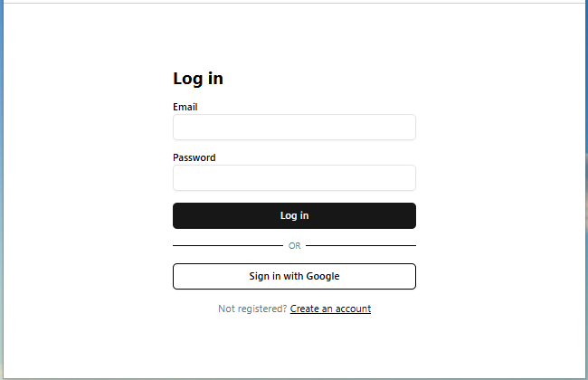The image size is (588, 380).
Task: Click the OR divider text
Action: click(294, 246)
